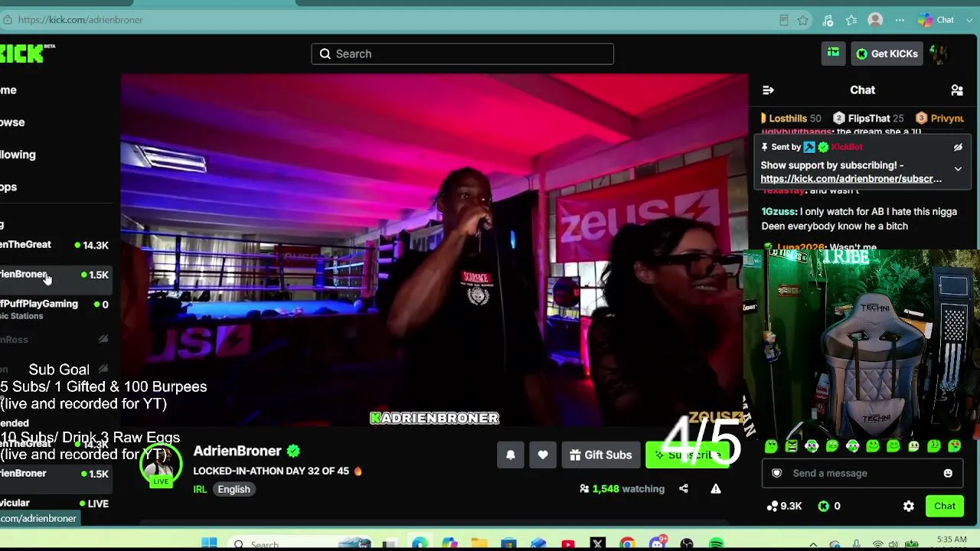The height and width of the screenshot is (551, 980).
Task: Open the Windows Start menu
Action: (x=209, y=544)
